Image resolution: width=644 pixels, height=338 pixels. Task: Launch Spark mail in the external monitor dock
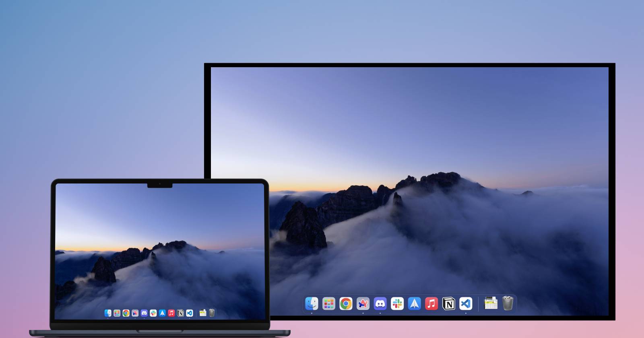coord(414,303)
